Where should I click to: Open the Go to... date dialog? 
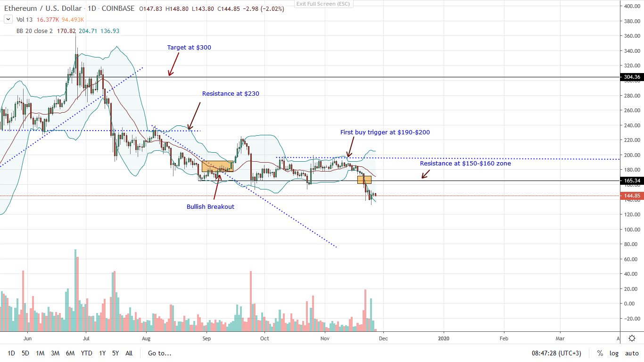(x=159, y=353)
